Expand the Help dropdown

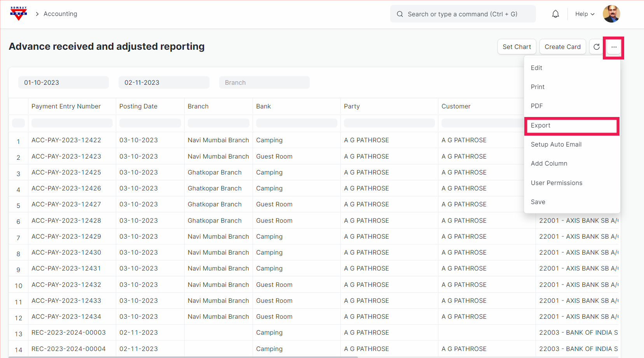[x=585, y=14]
